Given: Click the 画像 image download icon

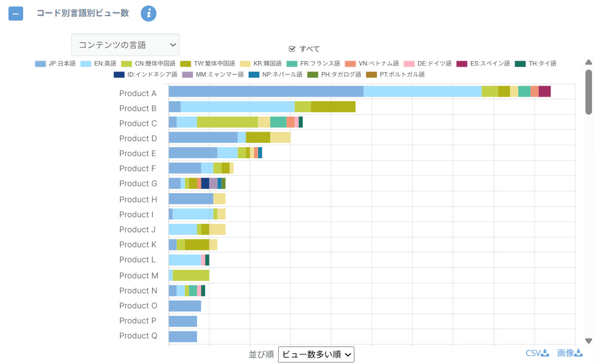Looking at the screenshot, I should [579, 353].
